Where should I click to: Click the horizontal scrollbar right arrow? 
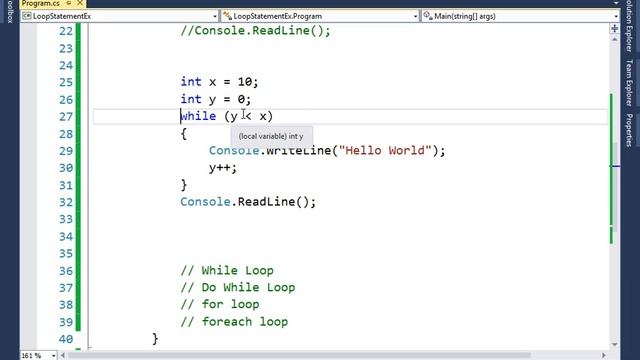(604, 356)
